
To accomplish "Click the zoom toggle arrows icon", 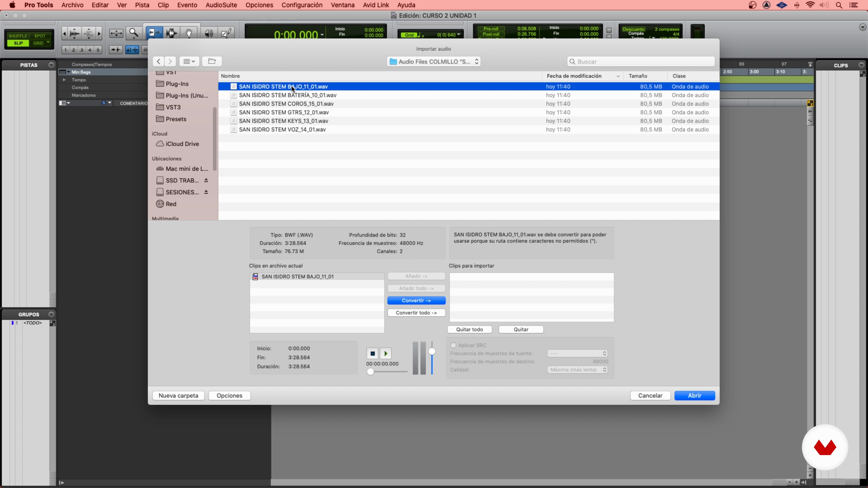I will tap(116, 33).
